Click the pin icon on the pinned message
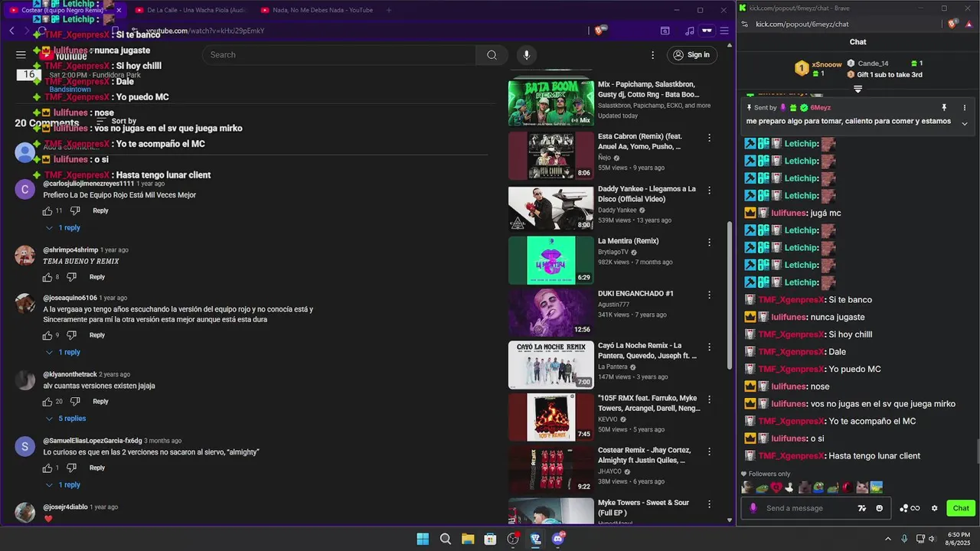 [x=944, y=108]
